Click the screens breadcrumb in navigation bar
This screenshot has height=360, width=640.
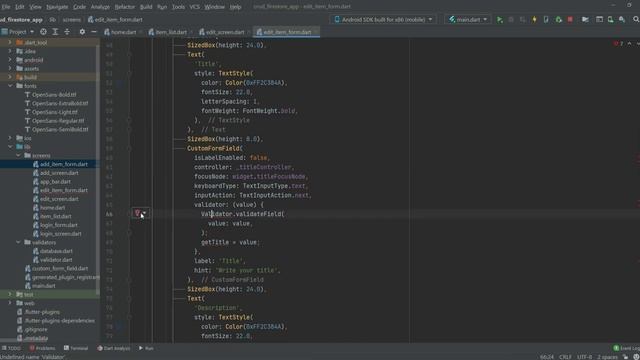[x=71, y=20]
